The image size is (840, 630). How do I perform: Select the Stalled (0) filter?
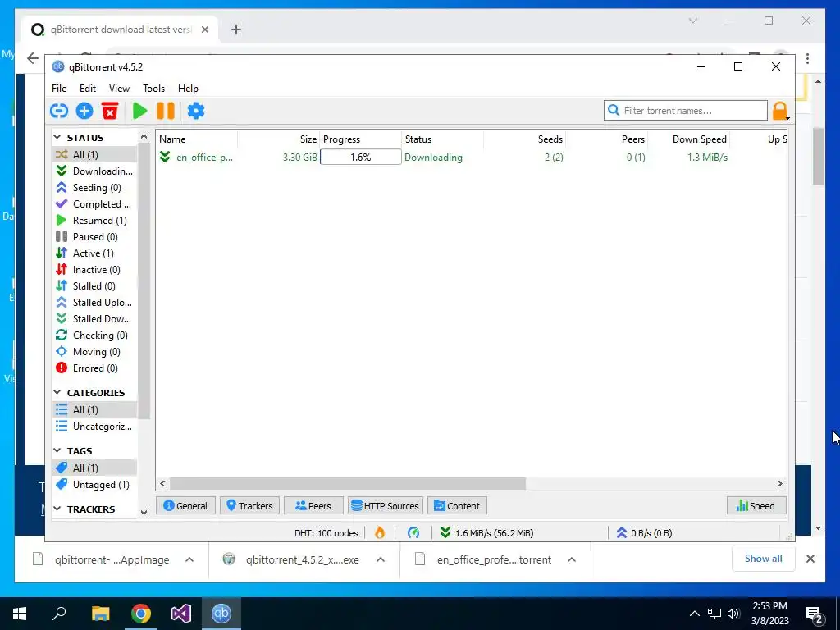[95, 286]
